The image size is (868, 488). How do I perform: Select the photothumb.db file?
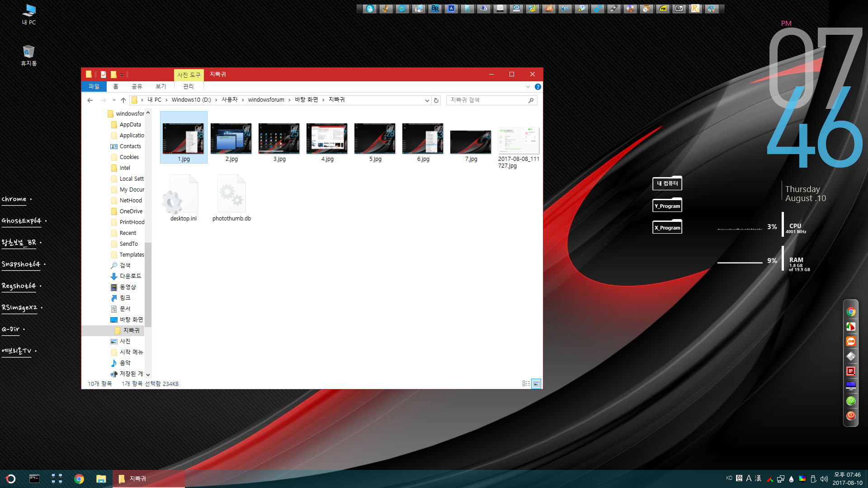pyautogui.click(x=231, y=198)
